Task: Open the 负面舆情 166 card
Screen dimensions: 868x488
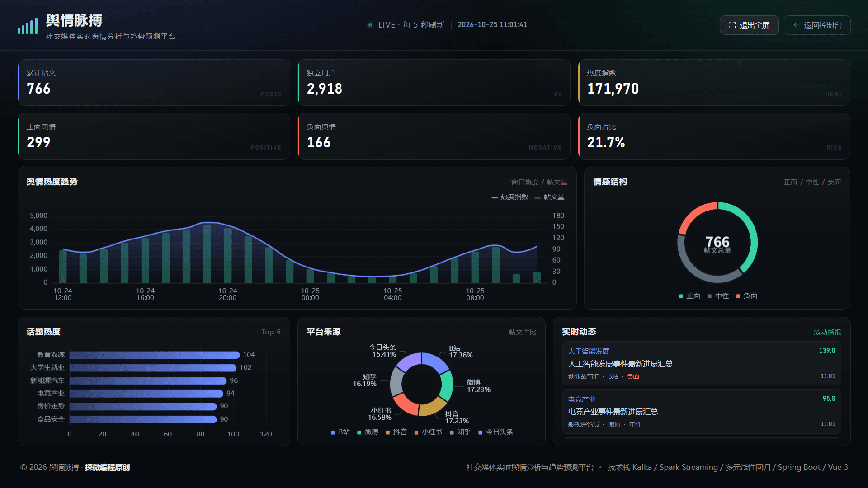Action: tap(434, 136)
